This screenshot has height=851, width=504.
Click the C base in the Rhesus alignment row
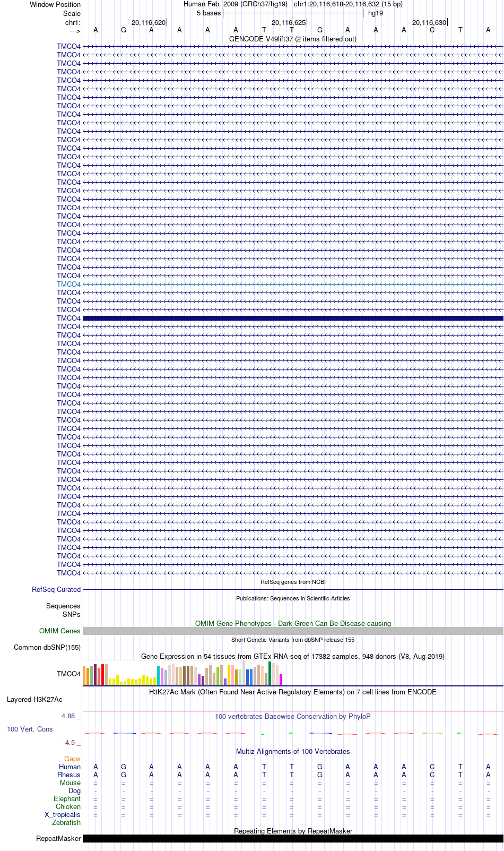(x=432, y=775)
